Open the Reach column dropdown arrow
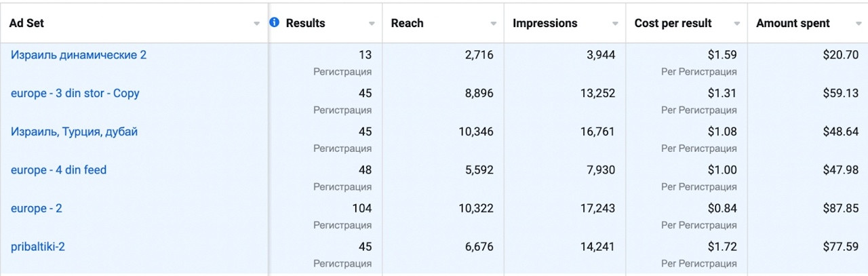The height and width of the screenshot is (276, 868). tap(494, 24)
